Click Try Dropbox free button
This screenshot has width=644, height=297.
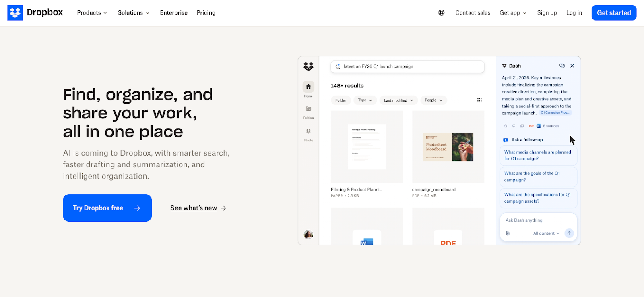[x=107, y=208]
